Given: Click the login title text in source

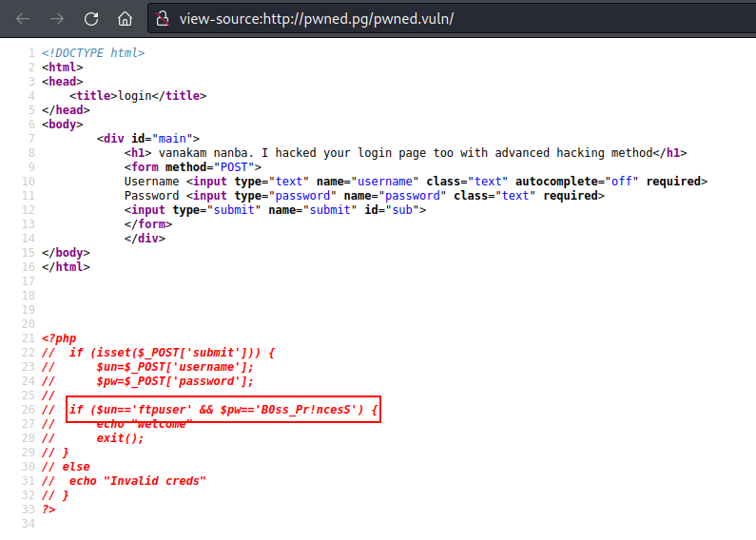Looking at the screenshot, I should tap(135, 96).
